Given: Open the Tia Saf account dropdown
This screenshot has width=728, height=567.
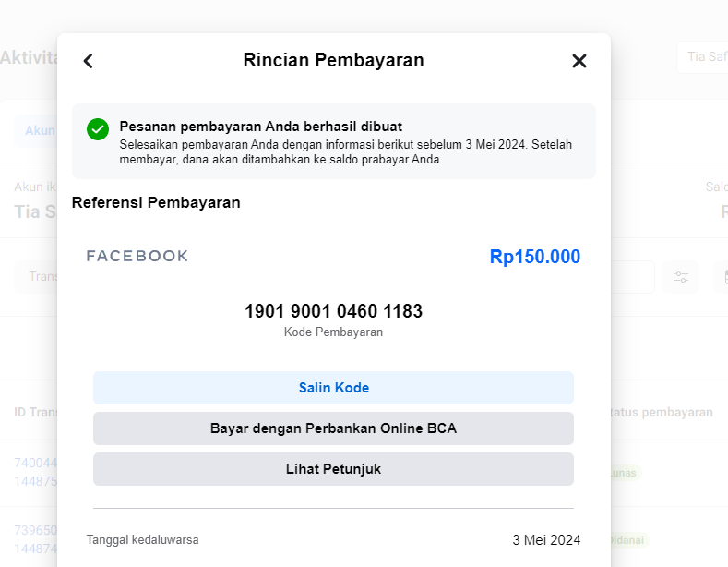Looking at the screenshot, I should (x=701, y=57).
